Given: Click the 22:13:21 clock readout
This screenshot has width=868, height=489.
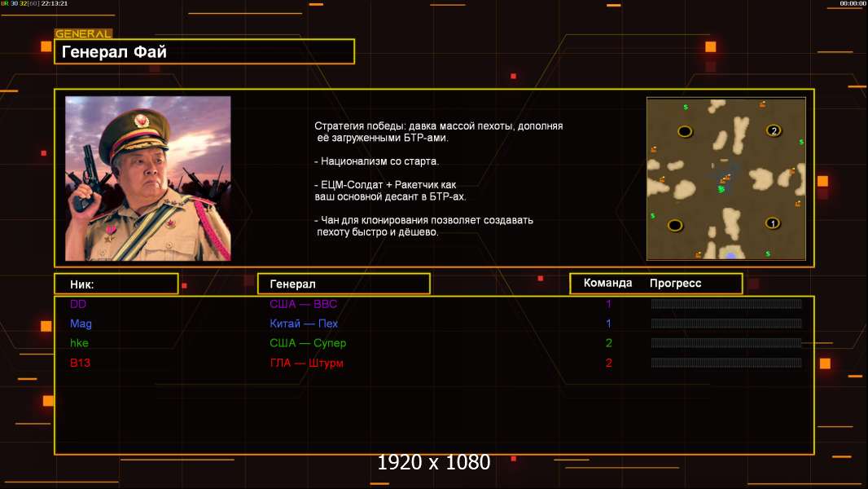Looking at the screenshot, I should (x=55, y=3).
